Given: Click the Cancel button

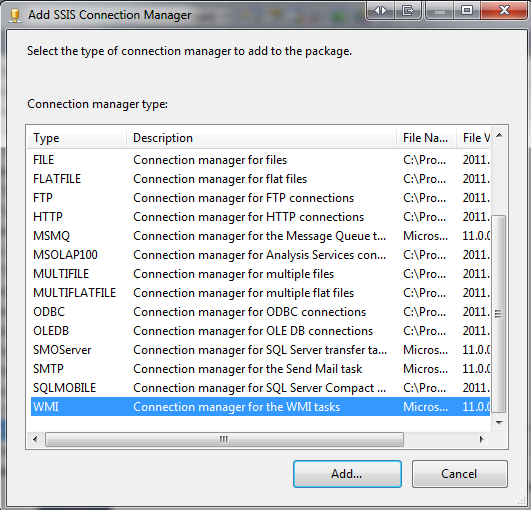Looking at the screenshot, I should point(460,474).
